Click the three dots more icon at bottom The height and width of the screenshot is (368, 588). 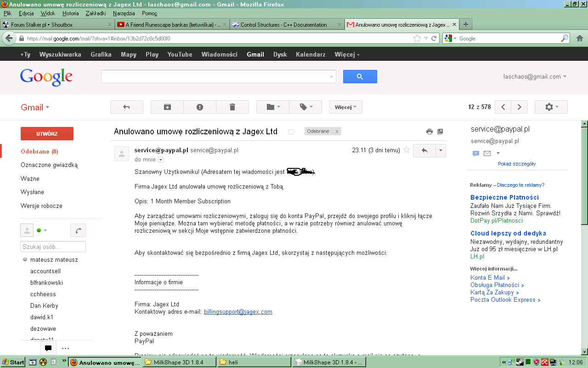[x=65, y=348]
